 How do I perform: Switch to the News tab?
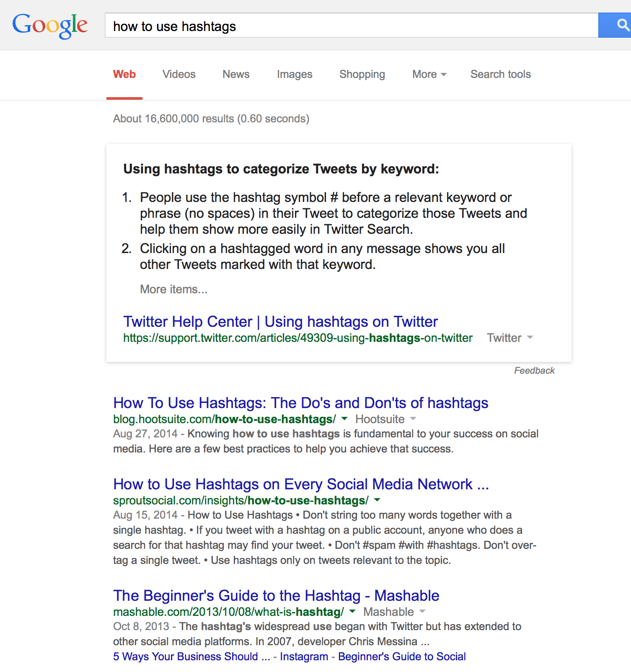(236, 75)
